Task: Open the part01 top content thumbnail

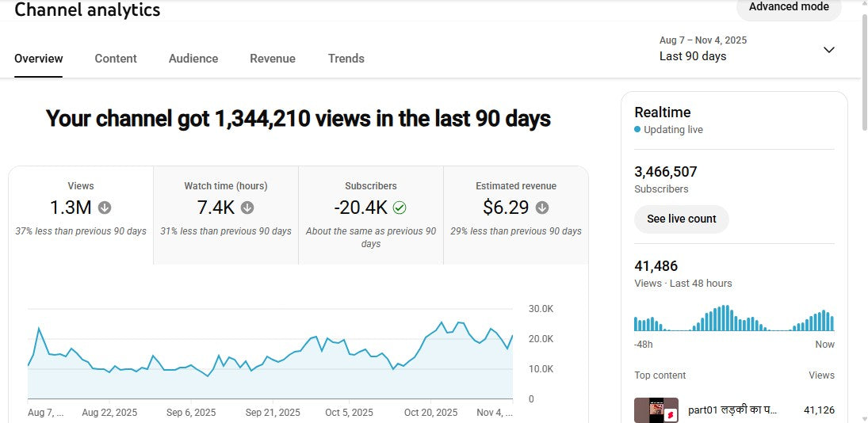Action: (656, 410)
